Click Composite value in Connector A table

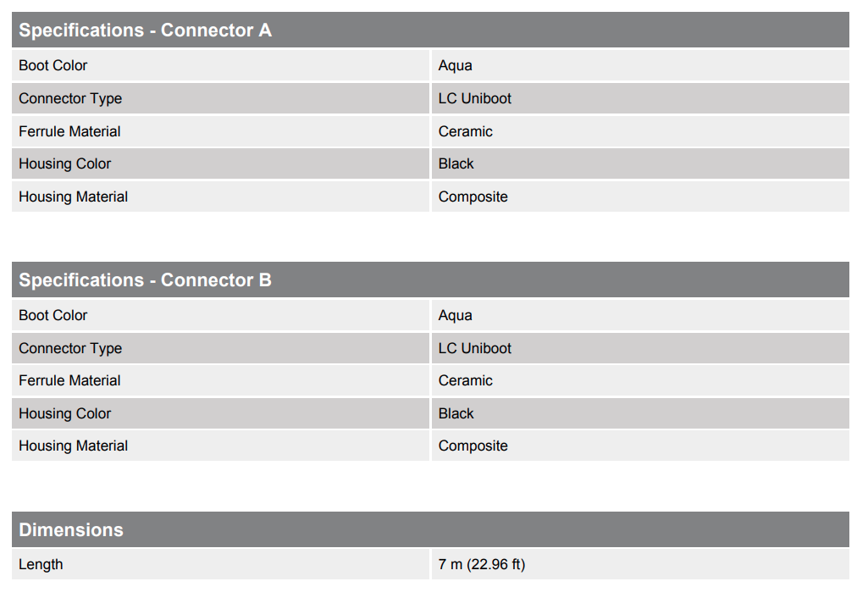click(473, 197)
